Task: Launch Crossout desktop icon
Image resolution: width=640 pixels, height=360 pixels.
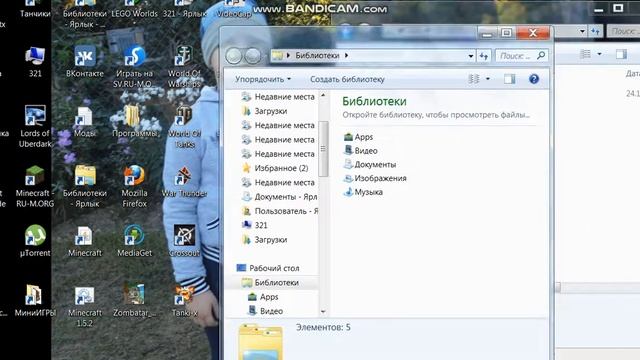Action: (x=184, y=241)
